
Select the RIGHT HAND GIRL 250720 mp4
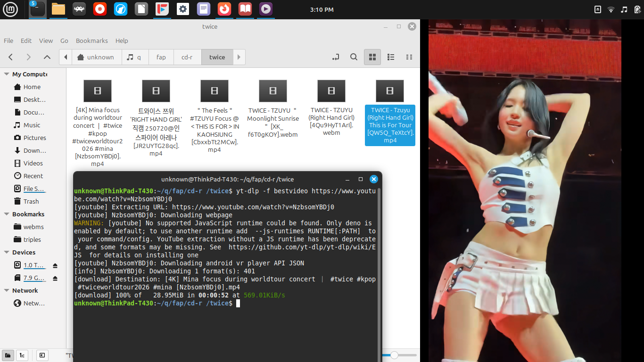point(156,118)
